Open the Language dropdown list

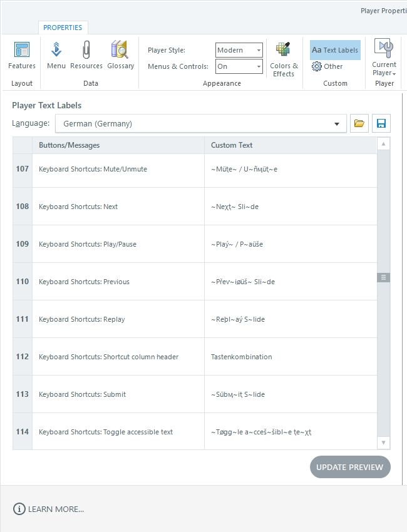(200, 123)
